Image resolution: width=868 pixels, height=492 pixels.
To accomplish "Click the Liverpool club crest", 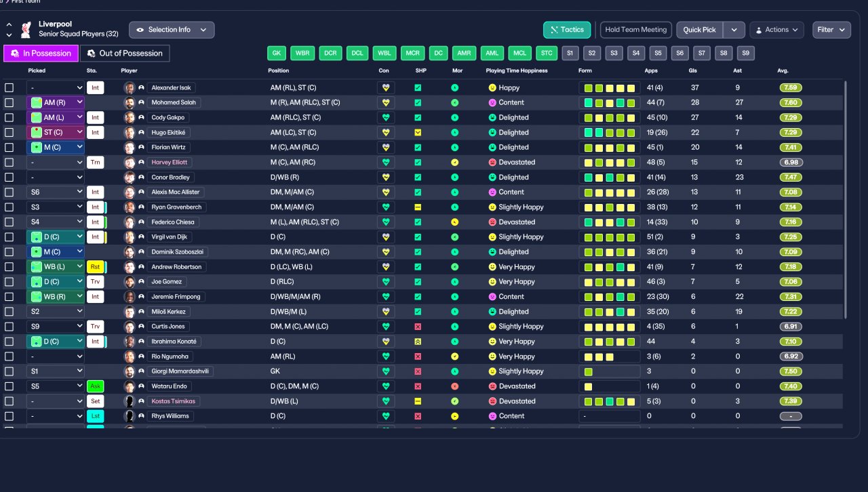I will coord(26,29).
